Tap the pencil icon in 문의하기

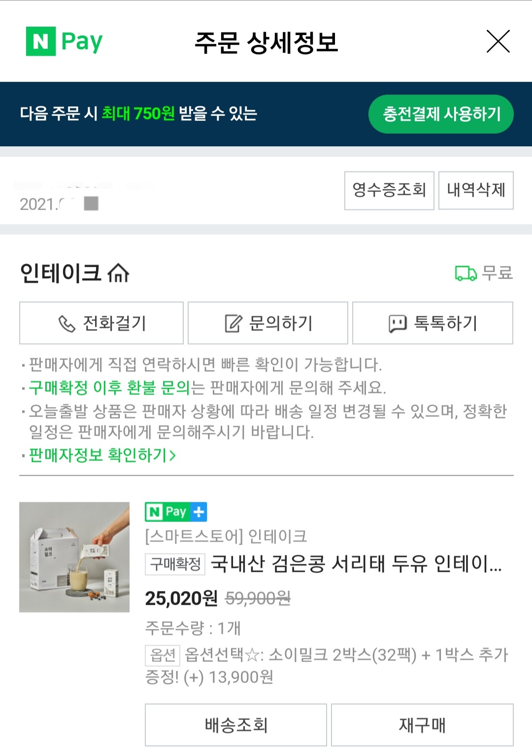pyautogui.click(x=233, y=324)
